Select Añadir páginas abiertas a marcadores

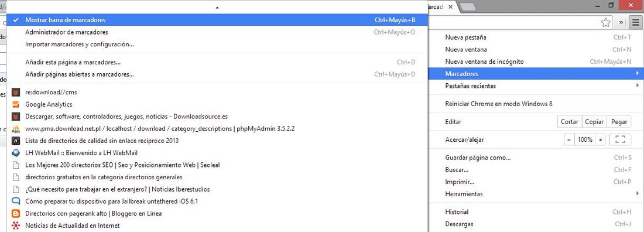pos(217,74)
